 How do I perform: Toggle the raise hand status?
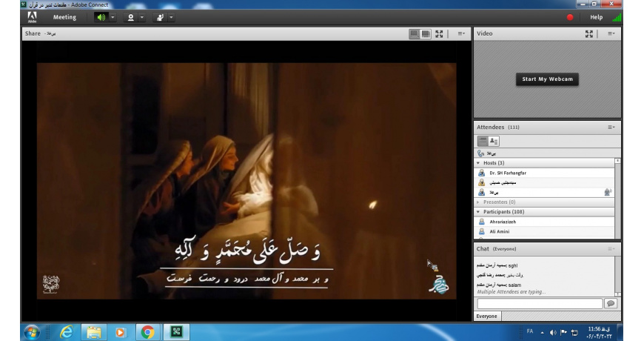pos(160,17)
